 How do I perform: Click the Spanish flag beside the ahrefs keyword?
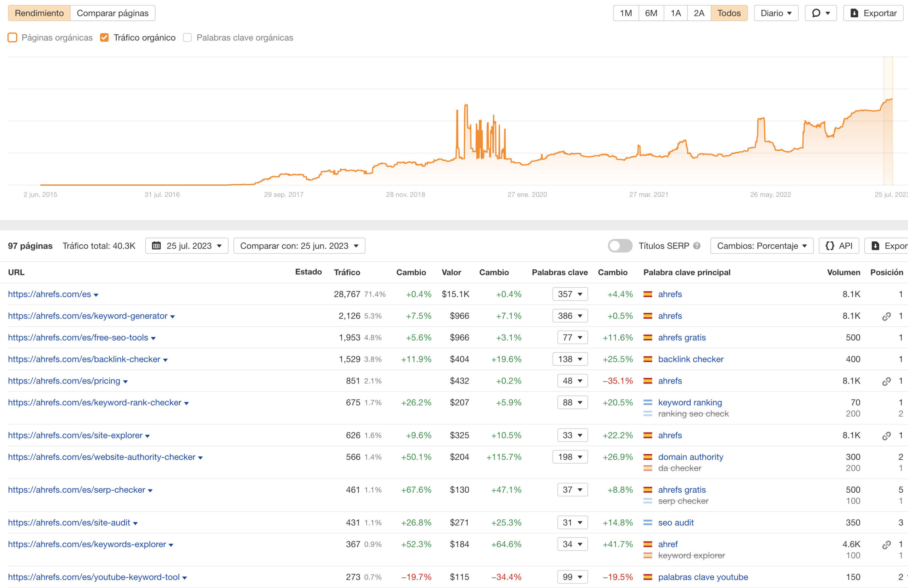tap(648, 294)
